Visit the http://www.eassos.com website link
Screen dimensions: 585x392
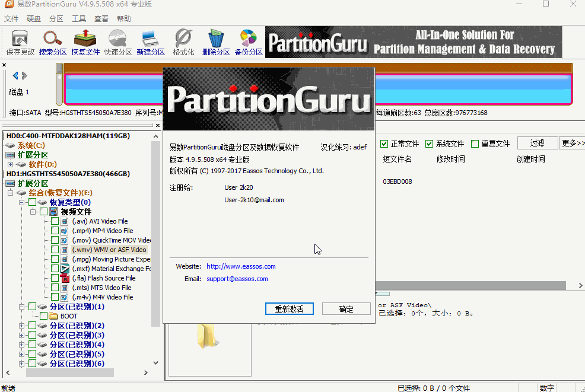coord(241,266)
